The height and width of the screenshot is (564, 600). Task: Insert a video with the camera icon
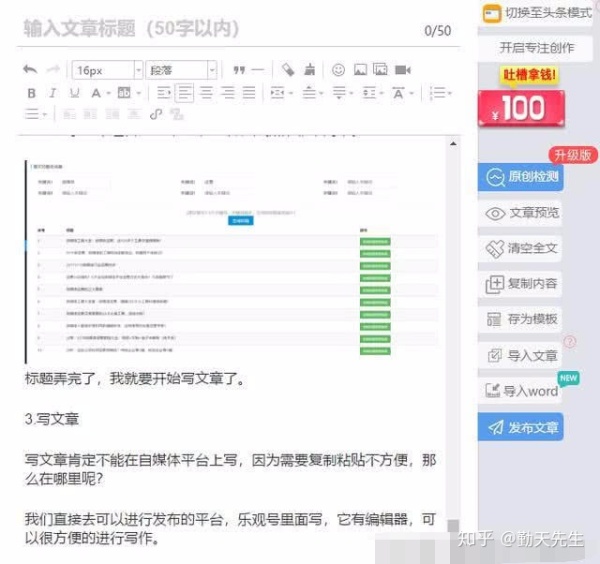403,70
